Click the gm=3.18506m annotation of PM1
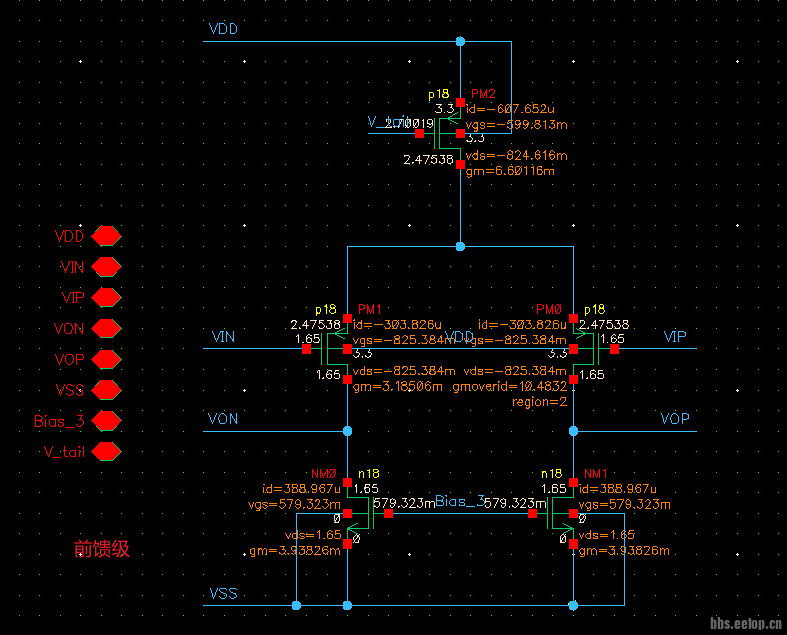787x635 pixels. [398, 387]
